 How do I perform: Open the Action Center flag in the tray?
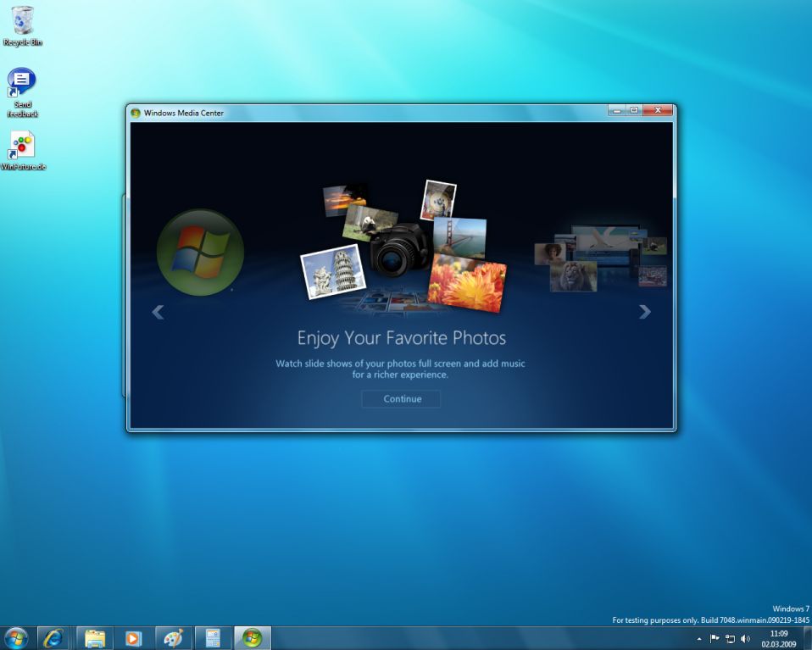tap(715, 638)
